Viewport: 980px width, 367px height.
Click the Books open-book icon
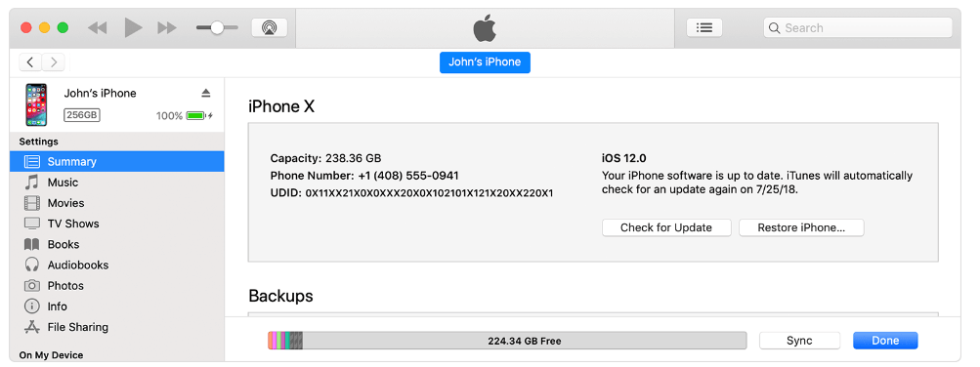(32, 244)
